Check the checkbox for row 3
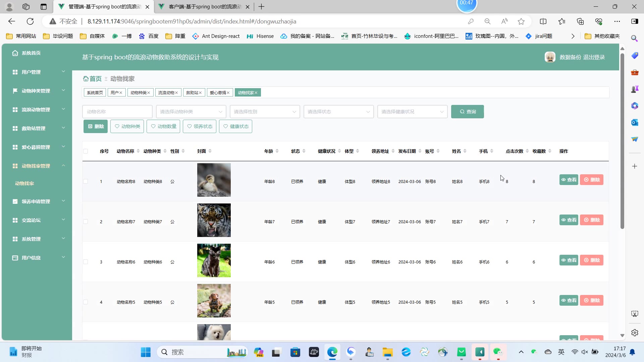The height and width of the screenshot is (362, 644). click(86, 262)
